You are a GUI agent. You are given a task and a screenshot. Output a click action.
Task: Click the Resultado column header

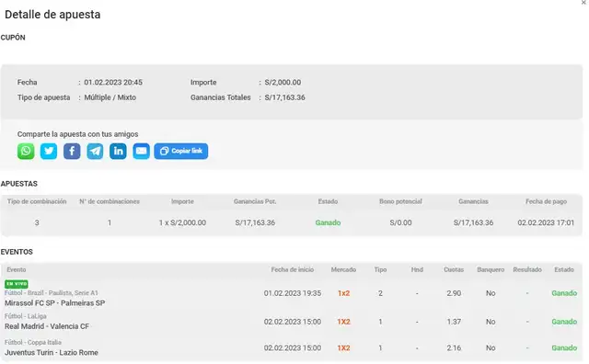pyautogui.click(x=527, y=270)
